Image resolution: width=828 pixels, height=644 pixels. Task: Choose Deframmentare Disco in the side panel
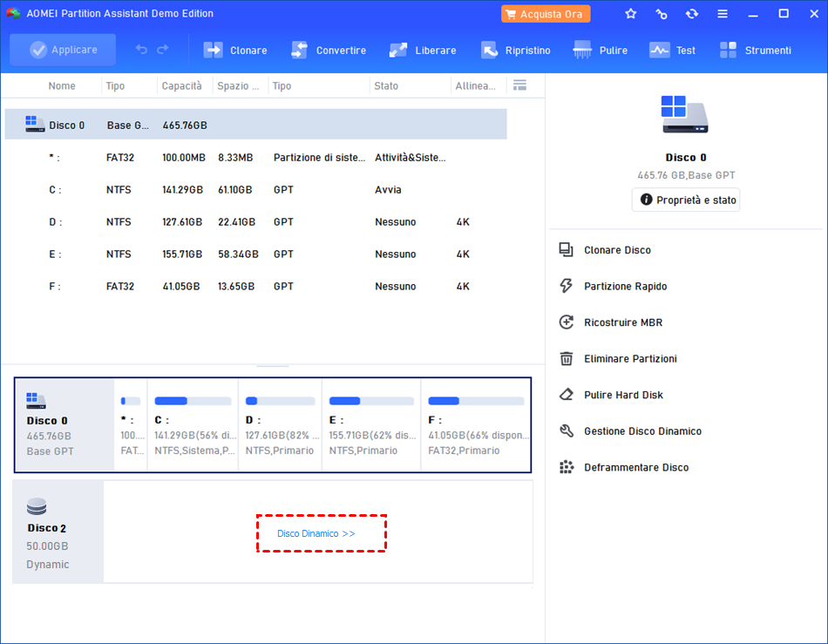636,468
